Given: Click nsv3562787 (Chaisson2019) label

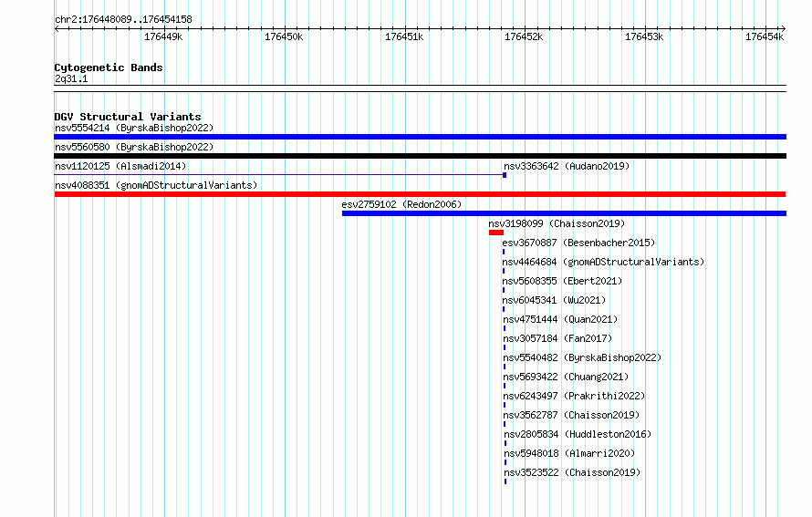Looking at the screenshot, I should point(571,415).
